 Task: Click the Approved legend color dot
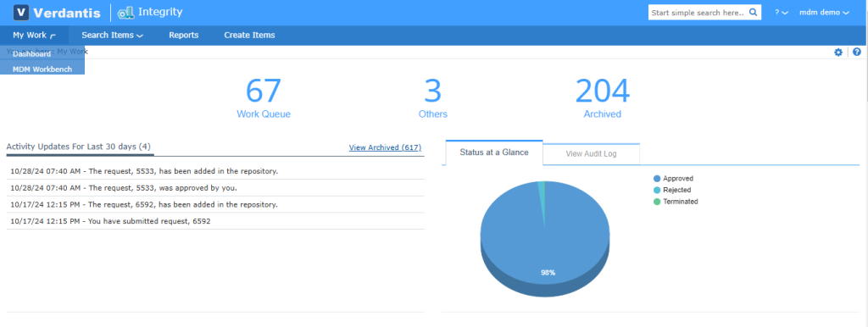(657, 179)
